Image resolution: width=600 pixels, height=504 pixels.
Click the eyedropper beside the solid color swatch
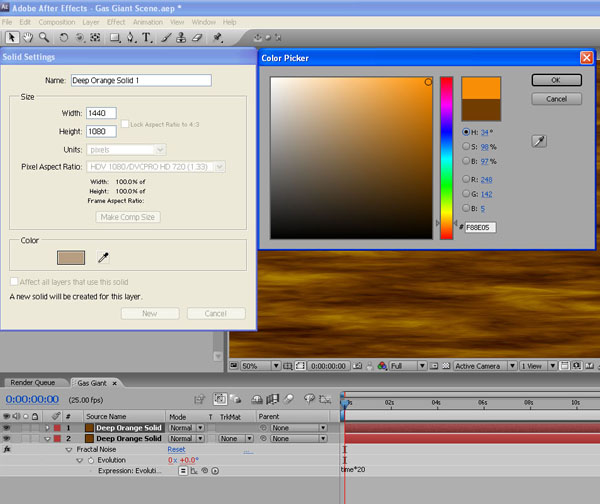[102, 259]
